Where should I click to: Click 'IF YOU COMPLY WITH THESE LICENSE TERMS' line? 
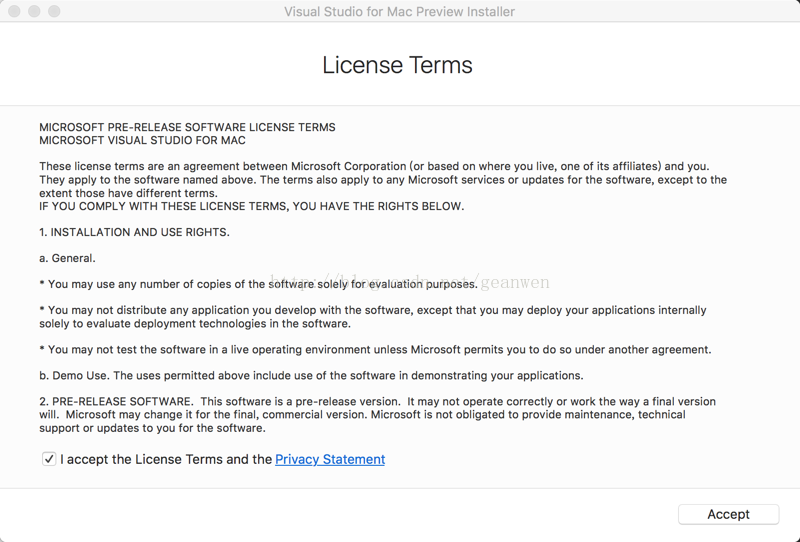252,206
